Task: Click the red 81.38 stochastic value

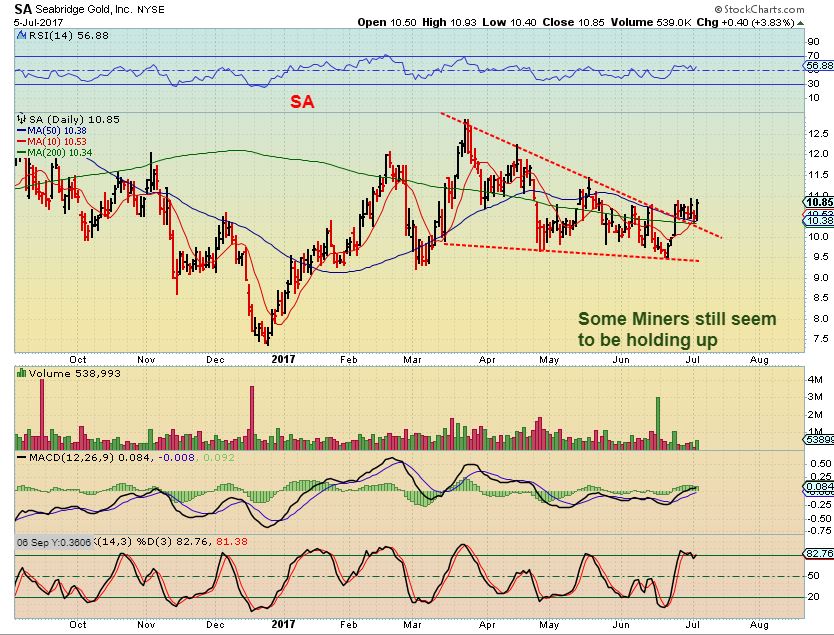Action: click(232, 541)
